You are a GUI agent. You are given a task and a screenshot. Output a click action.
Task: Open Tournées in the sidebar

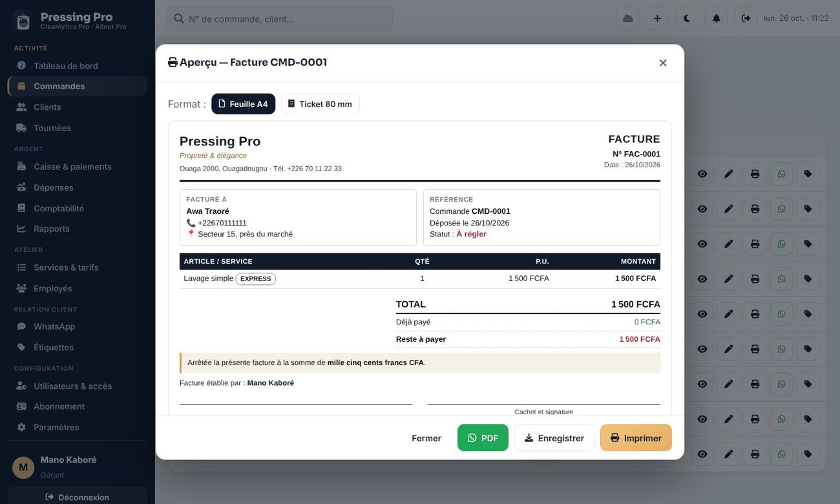[78, 127]
